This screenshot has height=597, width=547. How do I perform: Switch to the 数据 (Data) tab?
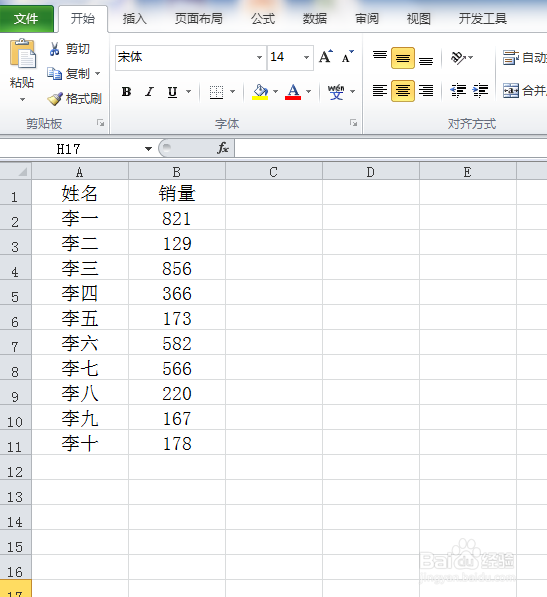(314, 19)
